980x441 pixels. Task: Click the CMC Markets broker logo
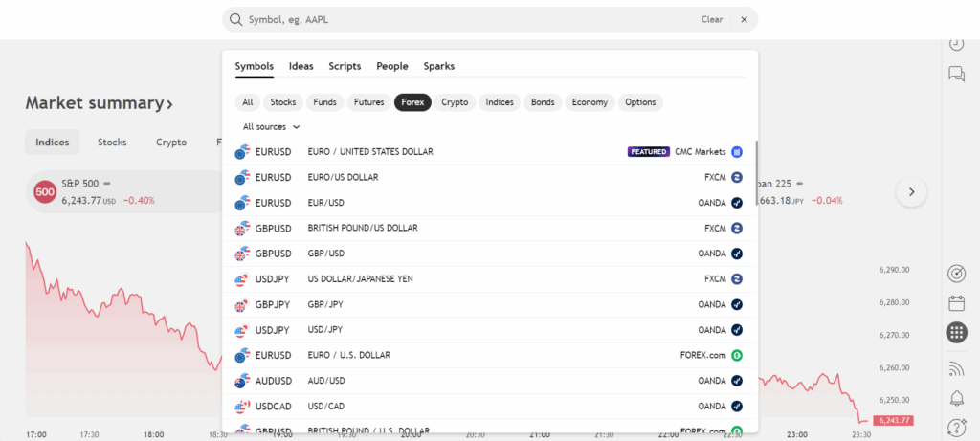pyautogui.click(x=736, y=152)
